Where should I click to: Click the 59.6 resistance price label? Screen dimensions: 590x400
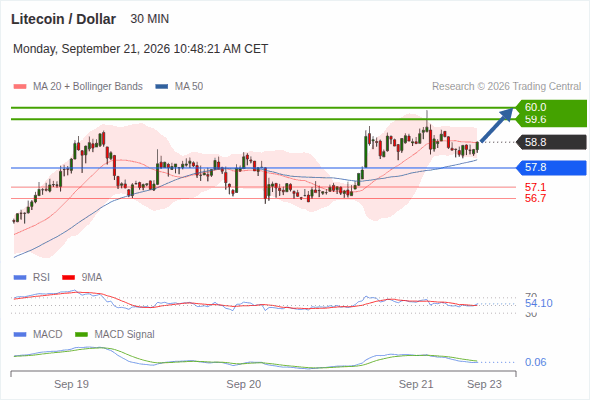[535, 120]
